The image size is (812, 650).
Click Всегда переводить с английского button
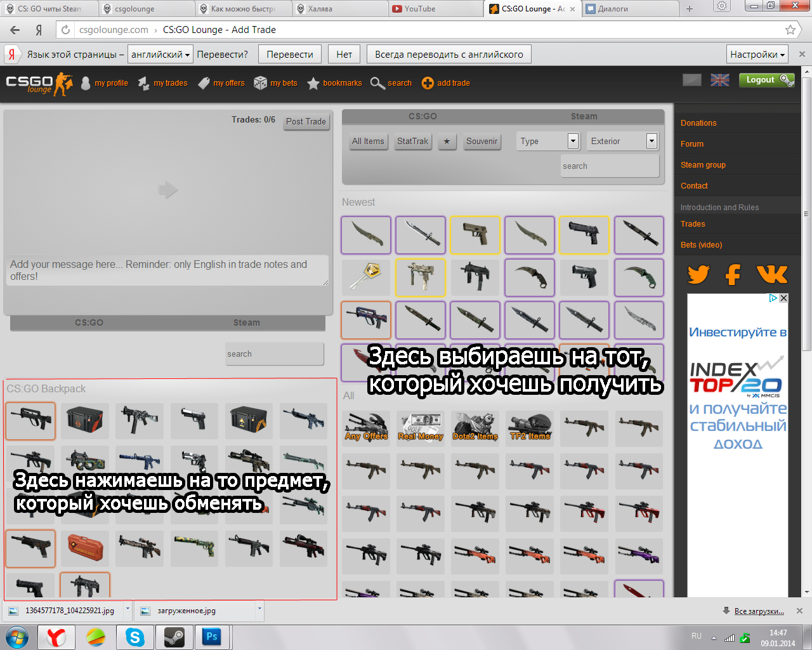[449, 55]
